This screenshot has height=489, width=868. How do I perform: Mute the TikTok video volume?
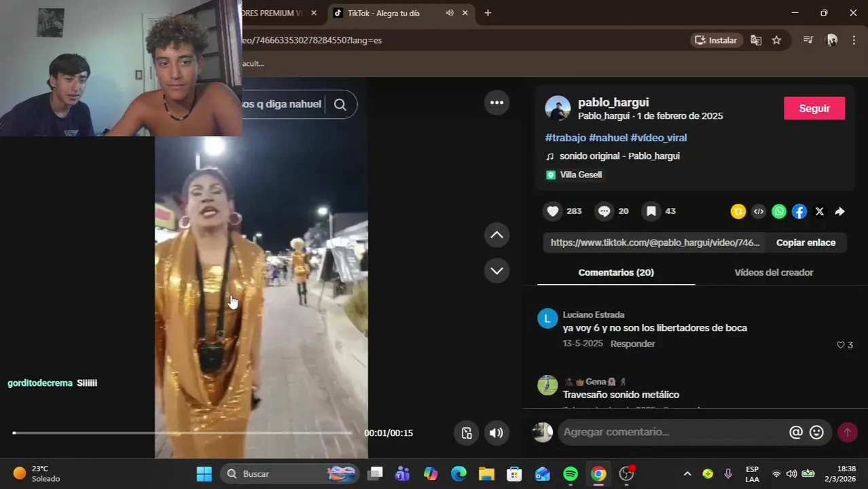point(496,433)
